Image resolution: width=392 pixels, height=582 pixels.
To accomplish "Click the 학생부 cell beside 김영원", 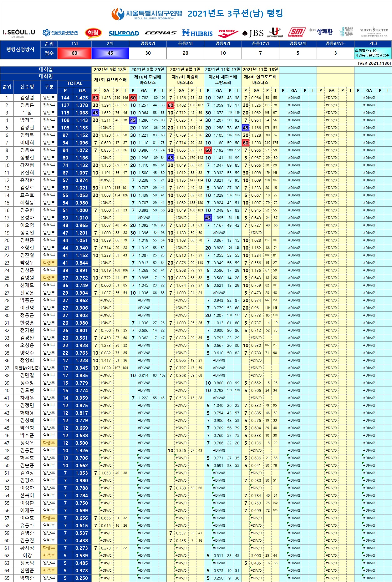I will tap(49, 278).
